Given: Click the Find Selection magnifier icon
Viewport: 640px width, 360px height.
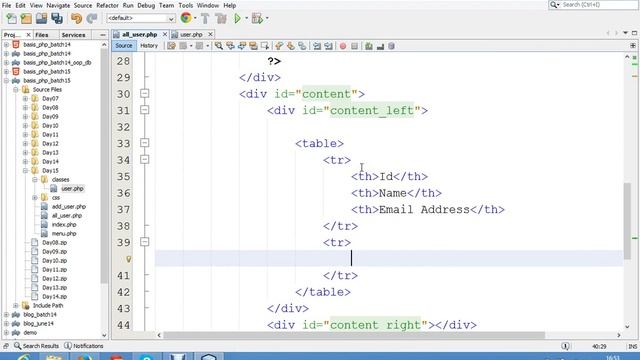Looking at the screenshot, I should click(219, 46).
